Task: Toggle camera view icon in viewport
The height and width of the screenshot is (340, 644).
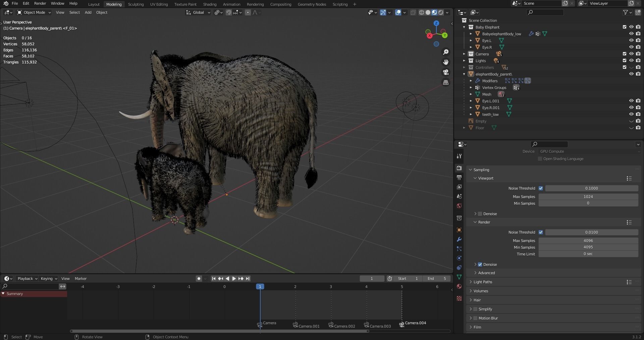Action: pyautogui.click(x=445, y=72)
